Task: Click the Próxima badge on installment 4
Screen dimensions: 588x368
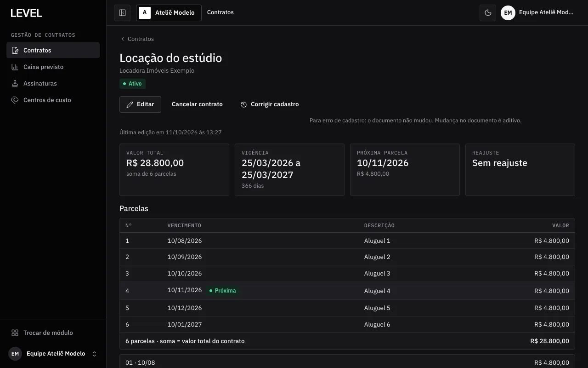Action: pos(223,291)
